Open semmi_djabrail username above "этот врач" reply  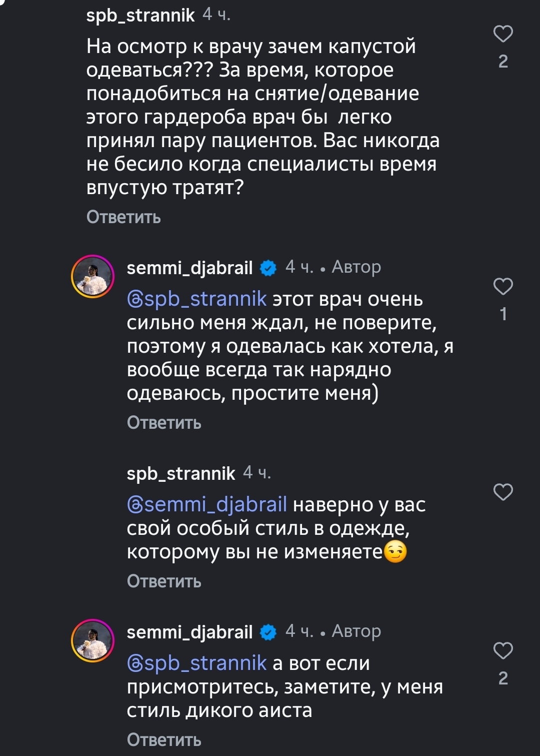(189, 268)
